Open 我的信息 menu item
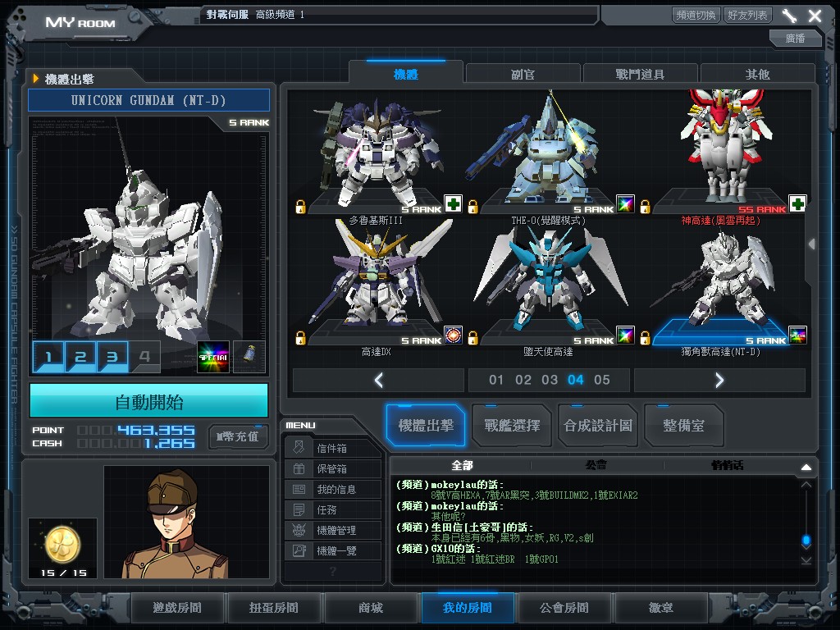 333,489
